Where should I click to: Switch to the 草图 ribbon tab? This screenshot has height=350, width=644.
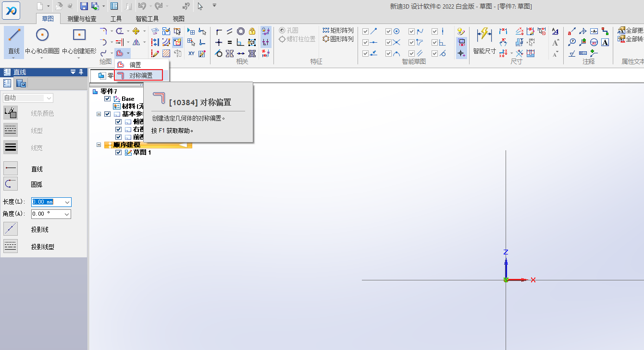point(48,19)
